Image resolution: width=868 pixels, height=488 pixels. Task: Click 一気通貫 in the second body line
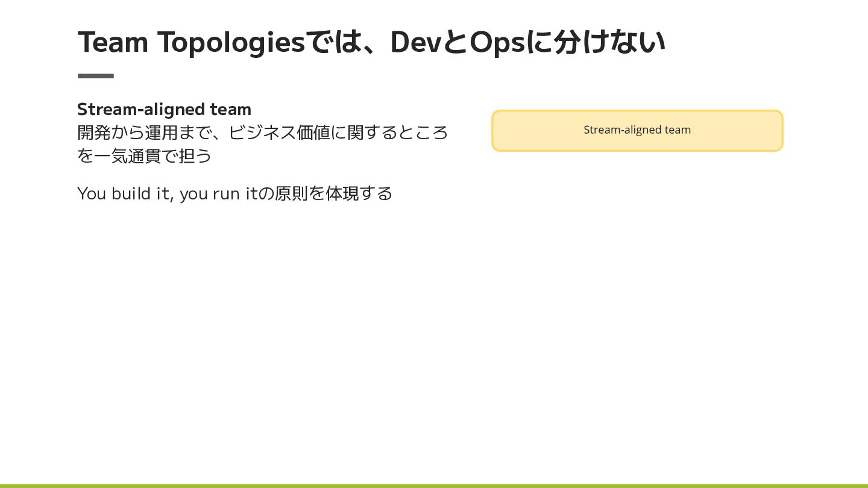[x=128, y=155]
